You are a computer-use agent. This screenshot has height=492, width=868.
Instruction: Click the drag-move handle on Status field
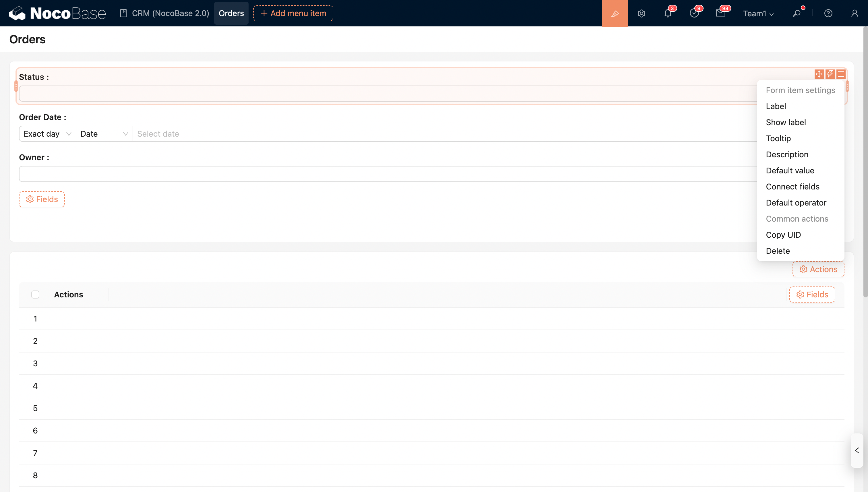(x=819, y=74)
